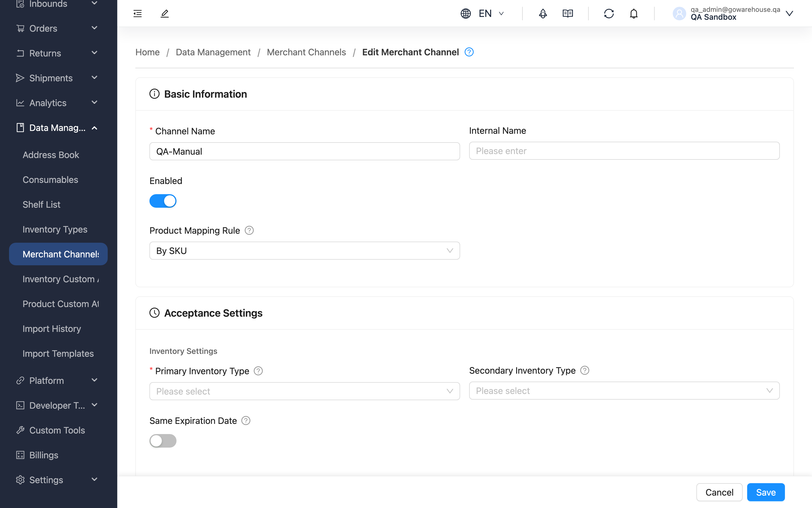This screenshot has width=812, height=508.
Task: Open the Primary Inventory Type dropdown
Action: click(x=304, y=391)
